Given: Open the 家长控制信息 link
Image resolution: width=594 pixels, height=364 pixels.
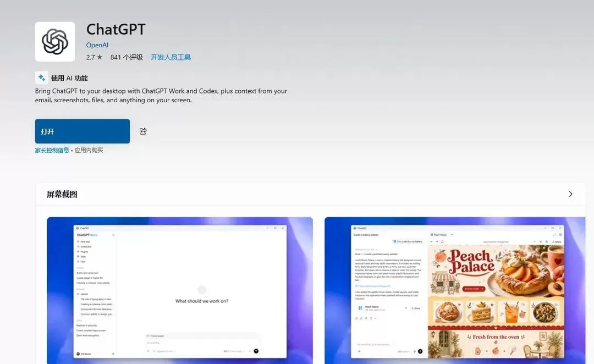Looking at the screenshot, I should [x=52, y=150].
